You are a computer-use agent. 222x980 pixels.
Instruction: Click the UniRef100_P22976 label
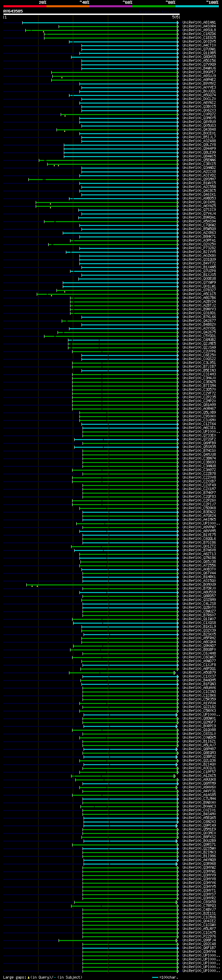click(x=199, y=936)
